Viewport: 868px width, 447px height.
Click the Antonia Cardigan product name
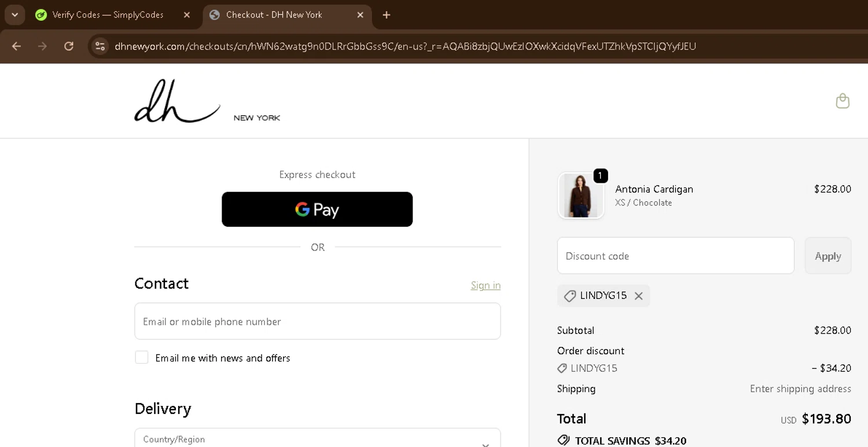pyautogui.click(x=654, y=189)
